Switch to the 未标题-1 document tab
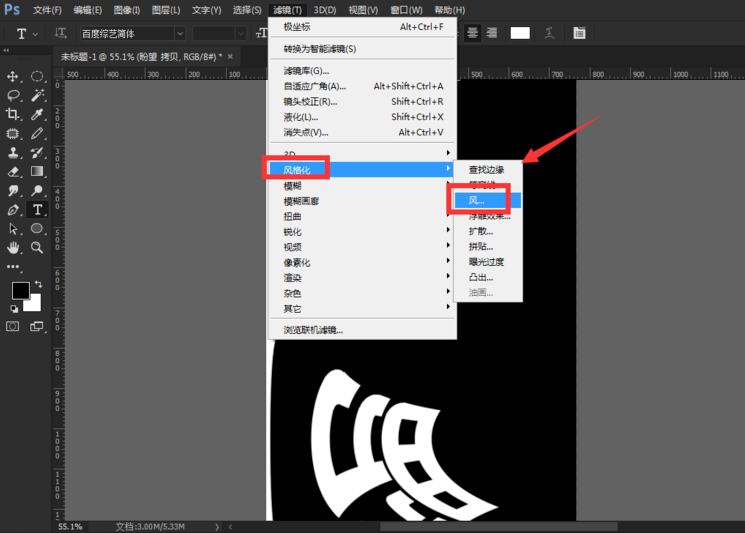Screen dimensions: 745x533 tap(141, 57)
